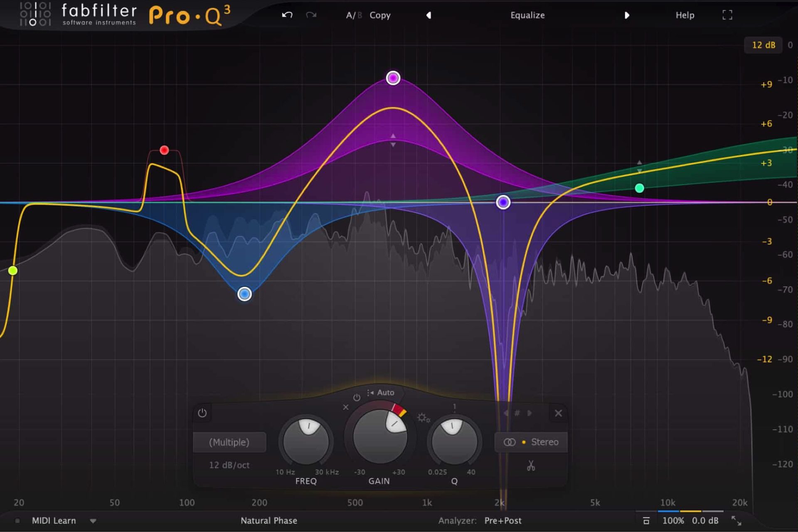Toggle MIDI Learn mode
This screenshot has height=532, width=798.
pos(54,520)
